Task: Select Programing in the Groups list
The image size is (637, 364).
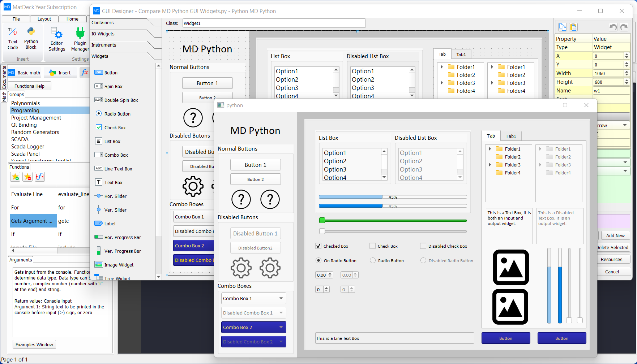Action: [x=50, y=110]
